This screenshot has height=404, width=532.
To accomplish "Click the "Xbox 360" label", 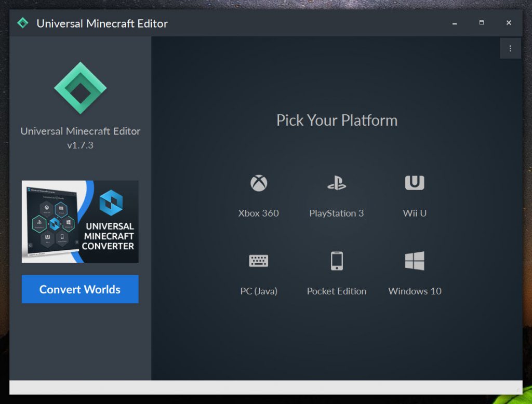I will [x=259, y=213].
